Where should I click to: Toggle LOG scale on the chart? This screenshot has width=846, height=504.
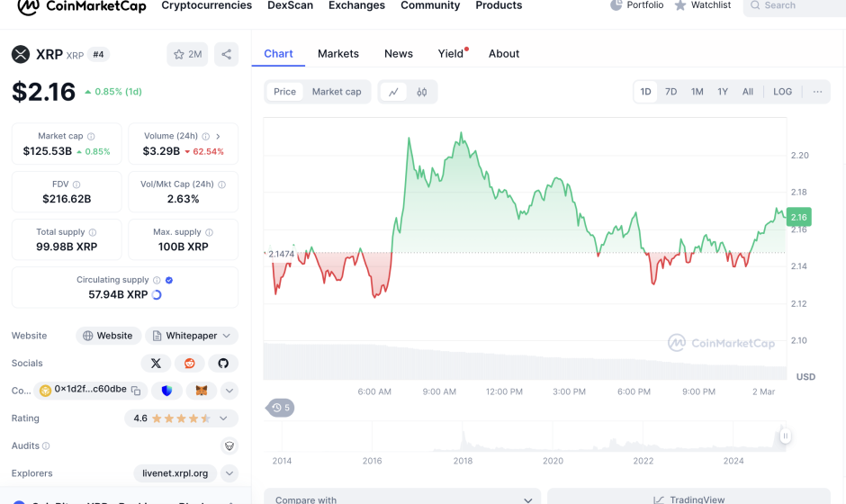pyautogui.click(x=782, y=92)
